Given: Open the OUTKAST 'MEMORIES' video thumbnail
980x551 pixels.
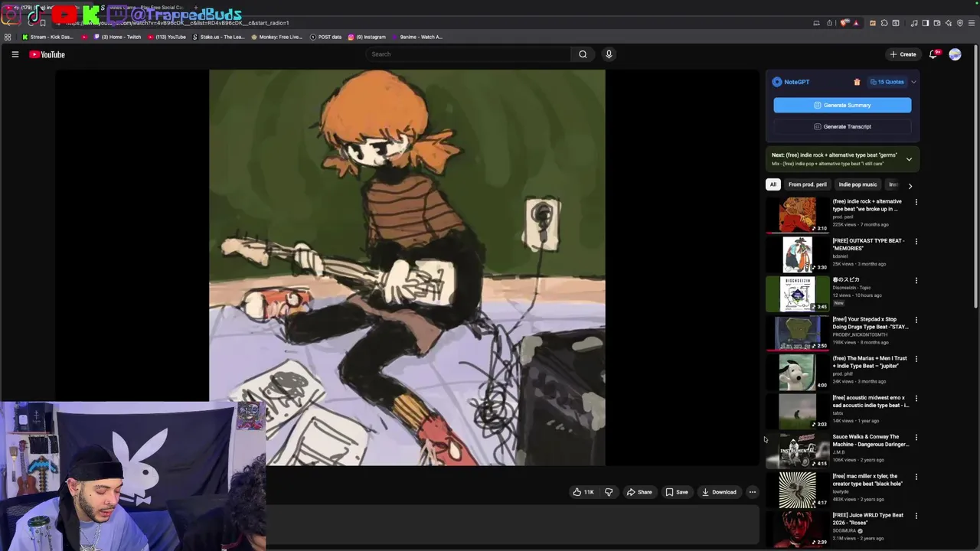Looking at the screenshot, I should 798,254.
